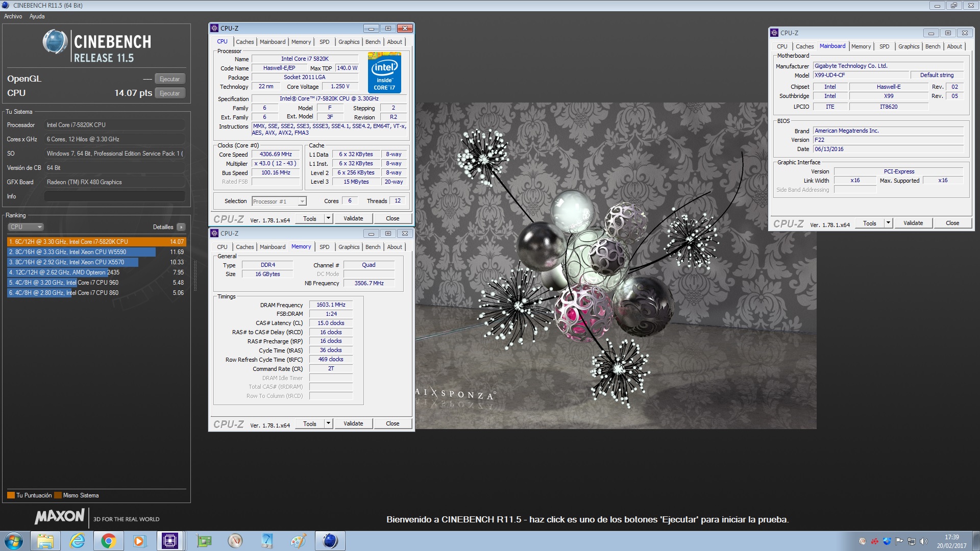Viewport: 980px width, 551px height.
Task: Click Validate in the CPU tab window
Action: [353, 218]
